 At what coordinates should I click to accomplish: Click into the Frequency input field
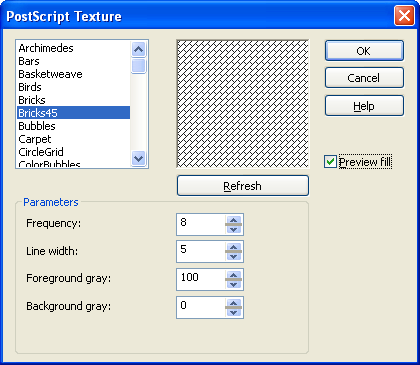(201, 224)
